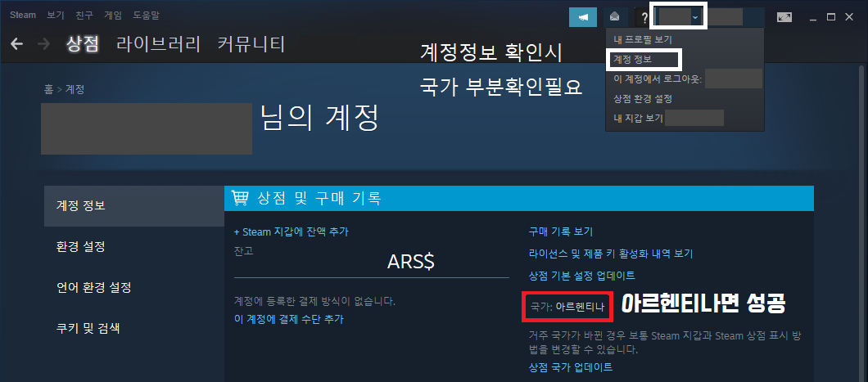Viewport: 868px width, 382px height.
Task: Open the 게임 menu
Action: 113,16
